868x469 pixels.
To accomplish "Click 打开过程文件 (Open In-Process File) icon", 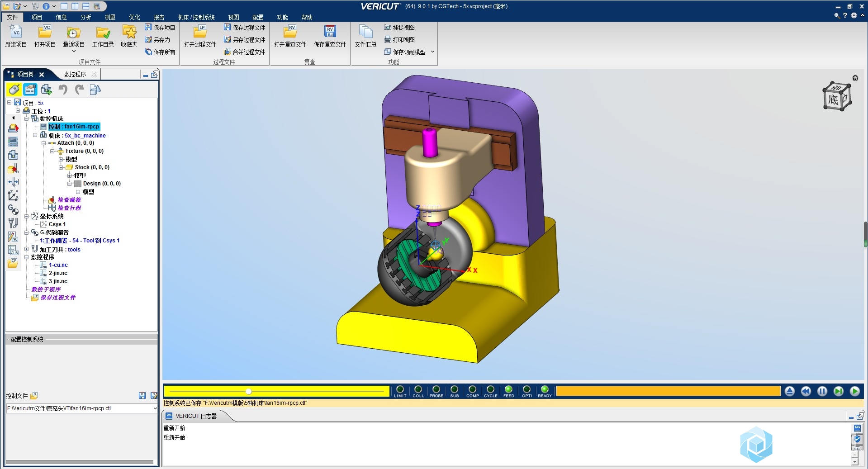I will [200, 36].
